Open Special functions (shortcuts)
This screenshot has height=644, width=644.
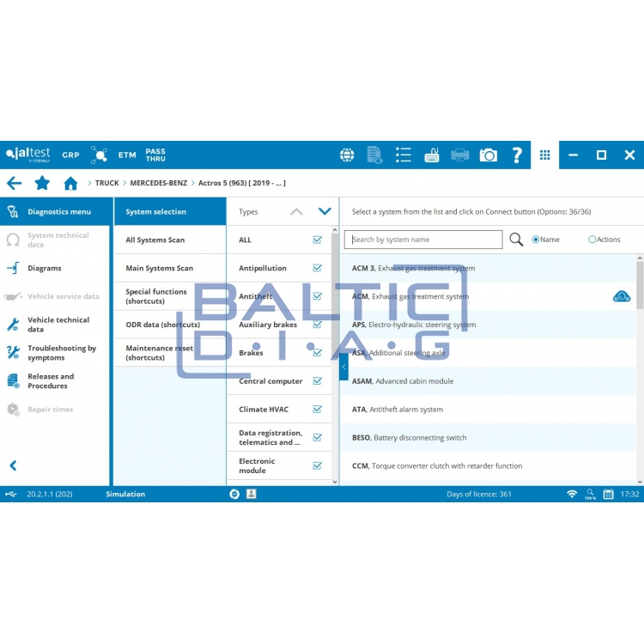[x=170, y=296]
